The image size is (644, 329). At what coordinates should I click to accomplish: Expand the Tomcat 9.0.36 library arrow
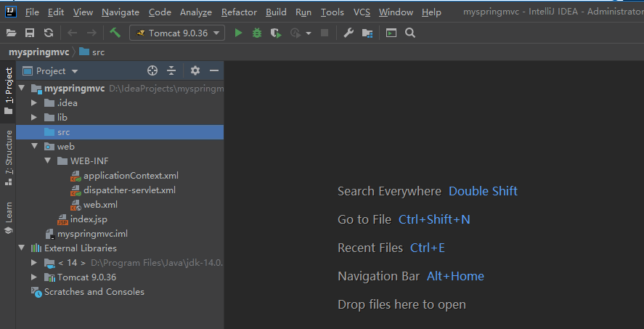[x=35, y=277]
